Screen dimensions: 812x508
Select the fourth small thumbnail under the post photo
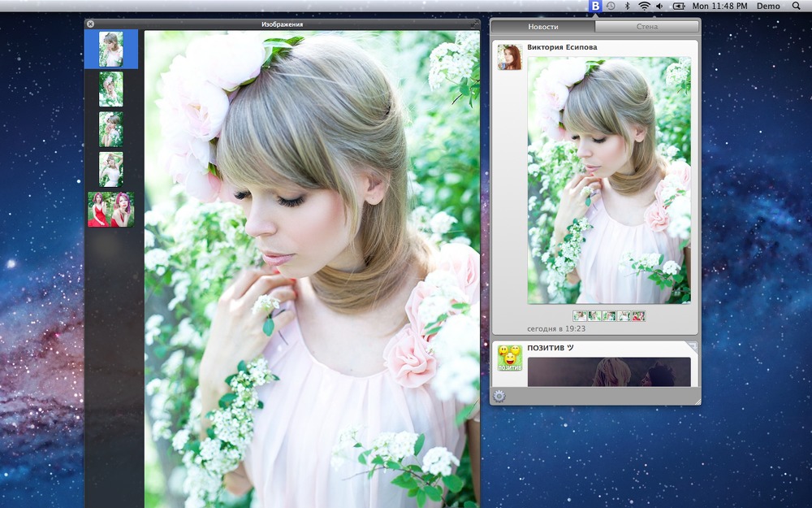[624, 315]
